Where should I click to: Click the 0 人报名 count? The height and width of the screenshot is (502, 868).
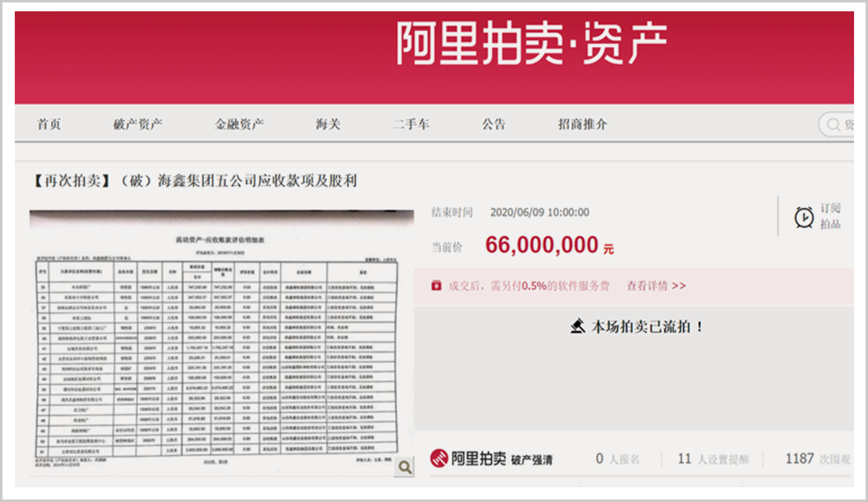coord(618,459)
